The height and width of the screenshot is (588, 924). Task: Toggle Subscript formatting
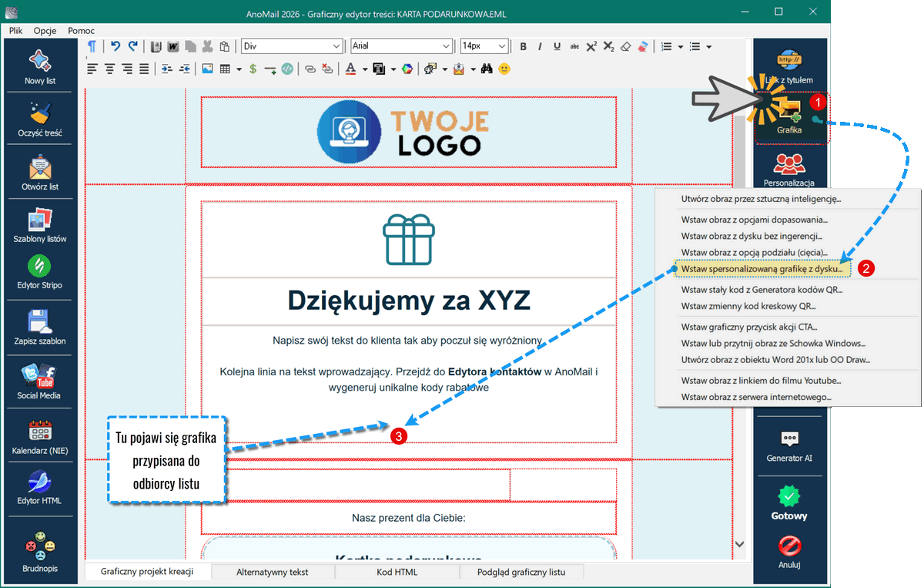(x=608, y=46)
